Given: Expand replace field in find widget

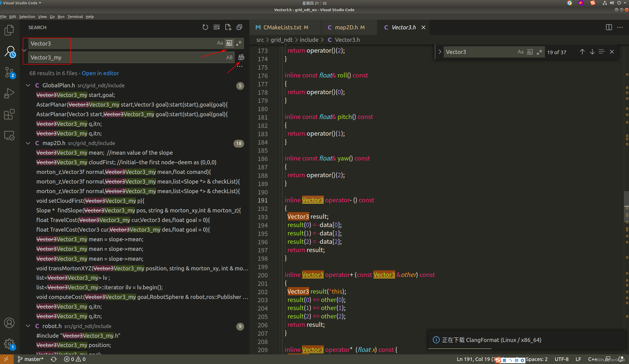Looking at the screenshot, I should (440, 52).
